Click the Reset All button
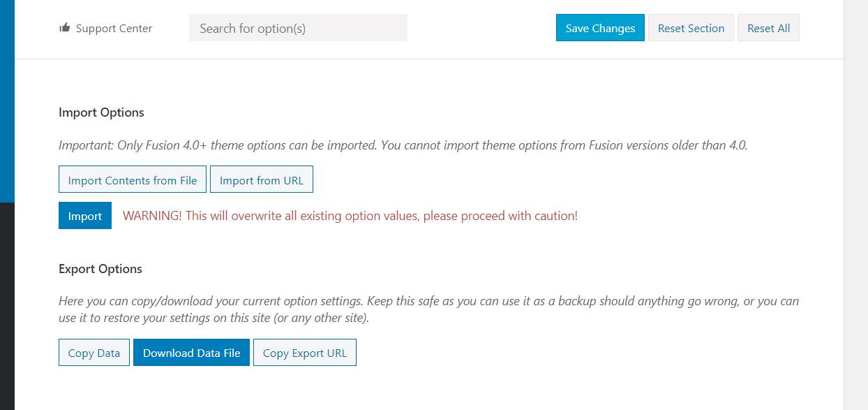The image size is (868, 410). [x=768, y=28]
